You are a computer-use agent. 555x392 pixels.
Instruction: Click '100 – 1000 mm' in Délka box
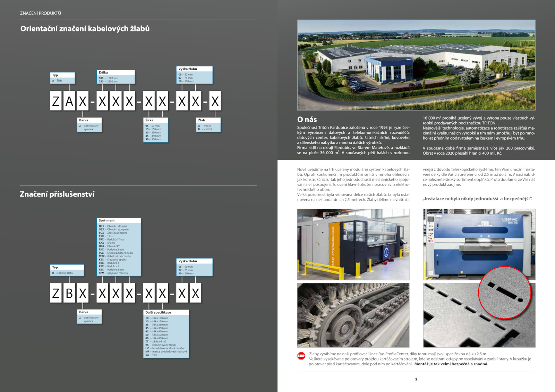coord(109,78)
